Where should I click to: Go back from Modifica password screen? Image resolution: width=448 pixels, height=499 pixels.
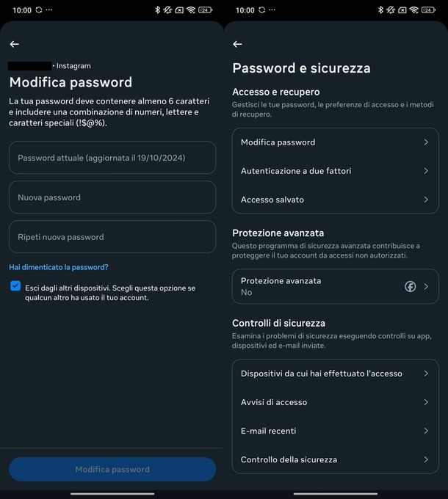click(x=14, y=44)
